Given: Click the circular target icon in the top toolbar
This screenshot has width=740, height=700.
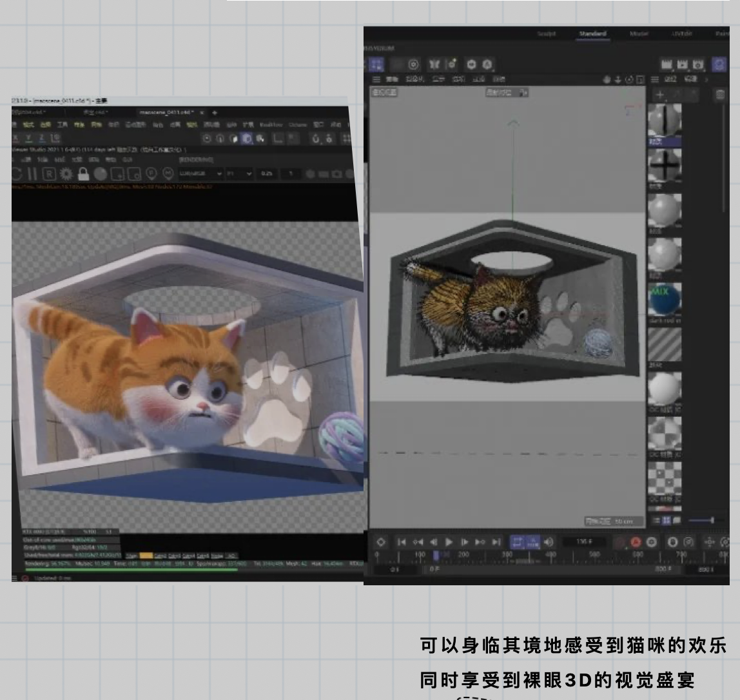Looking at the screenshot, I should (x=413, y=64).
